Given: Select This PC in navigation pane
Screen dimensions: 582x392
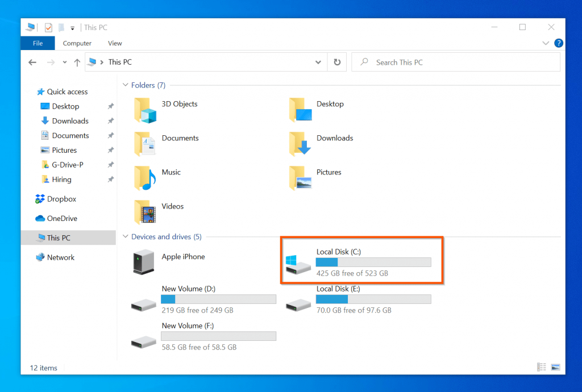Looking at the screenshot, I should coord(68,237).
